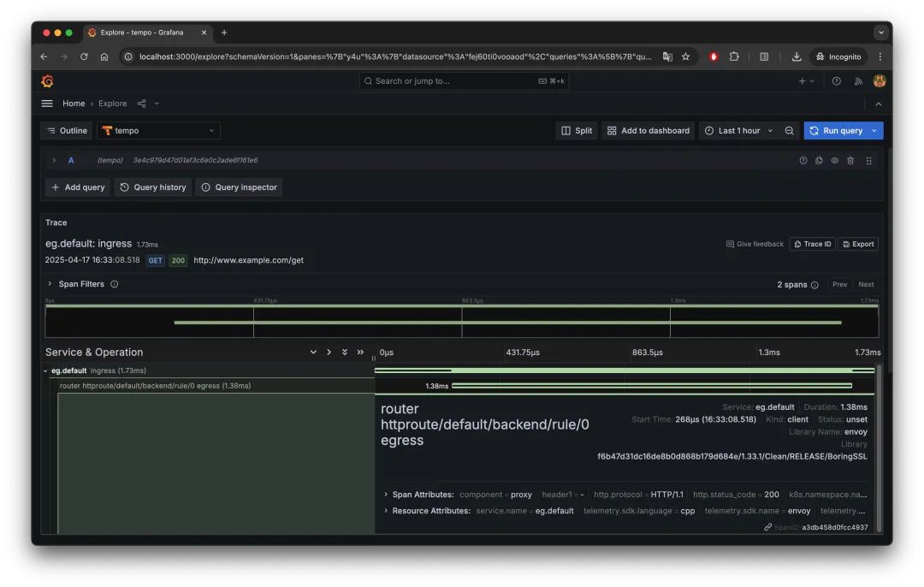This screenshot has width=924, height=587.
Task: Click the Next span button
Action: pyautogui.click(x=866, y=285)
